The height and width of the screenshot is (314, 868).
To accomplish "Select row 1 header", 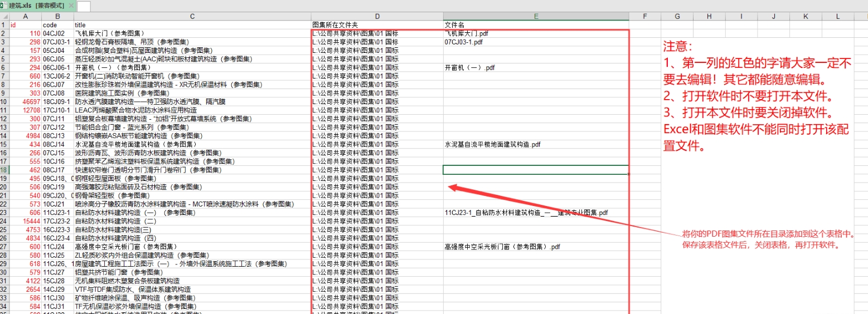I will pyautogui.click(x=4, y=25).
